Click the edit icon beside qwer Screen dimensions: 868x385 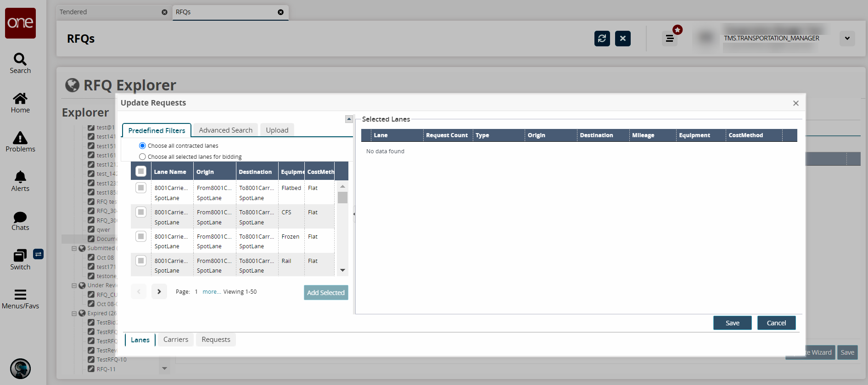(x=91, y=229)
